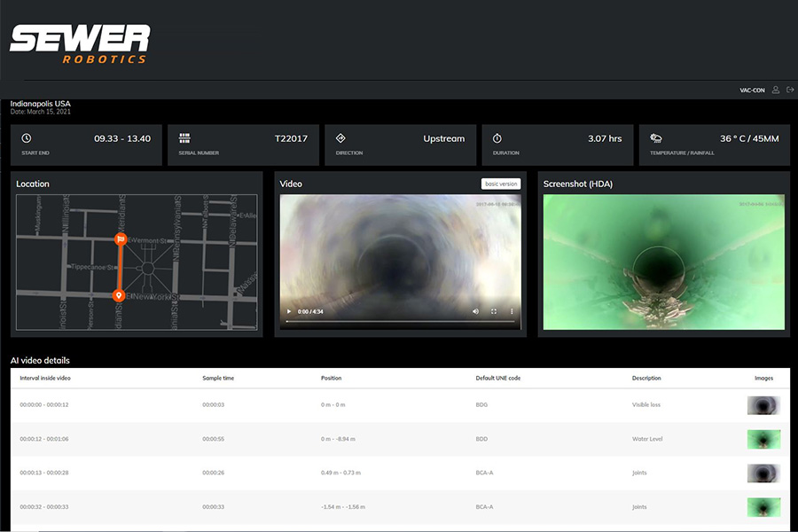Click the pin marker near E New York St

119,295
